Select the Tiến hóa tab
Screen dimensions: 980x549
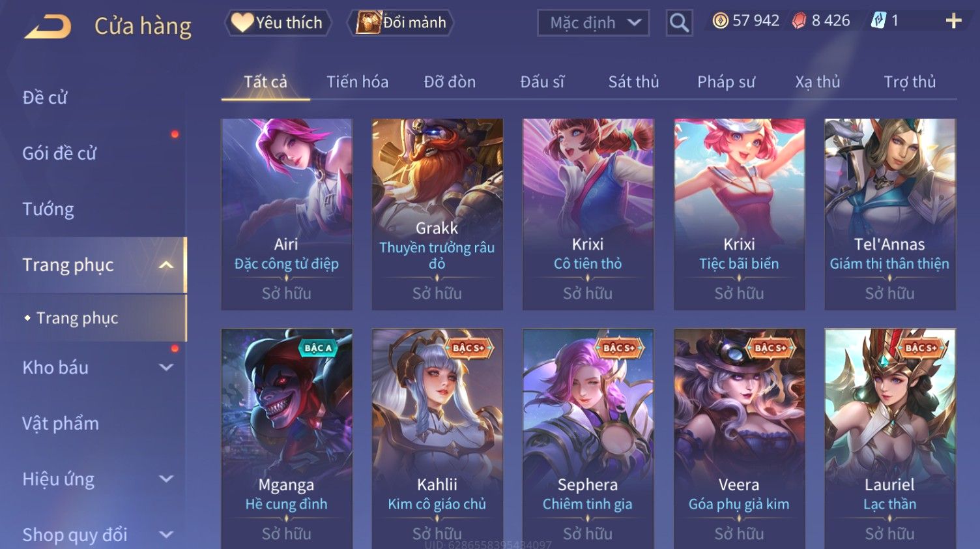357,82
